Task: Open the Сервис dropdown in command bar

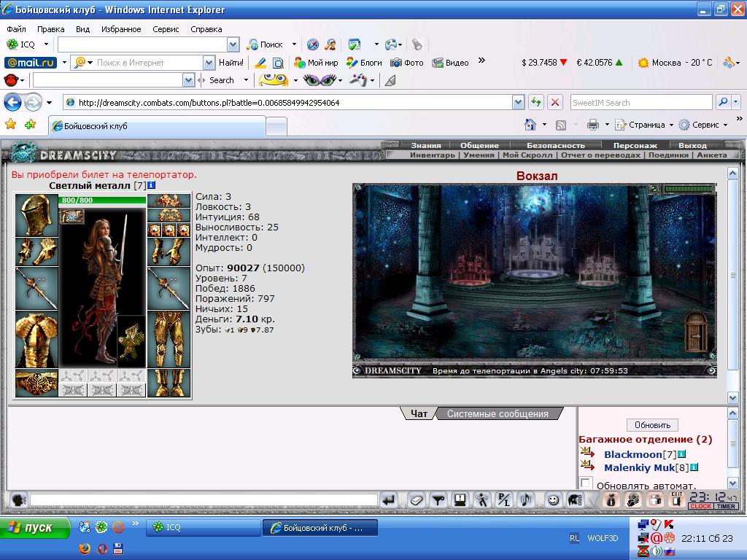Action: 704,125
